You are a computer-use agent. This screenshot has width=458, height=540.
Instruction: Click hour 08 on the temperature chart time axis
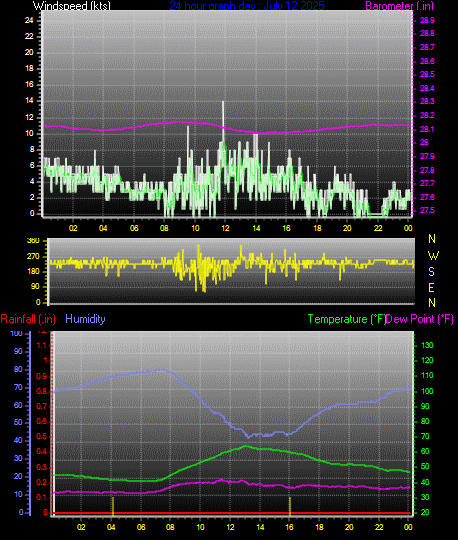point(170,527)
